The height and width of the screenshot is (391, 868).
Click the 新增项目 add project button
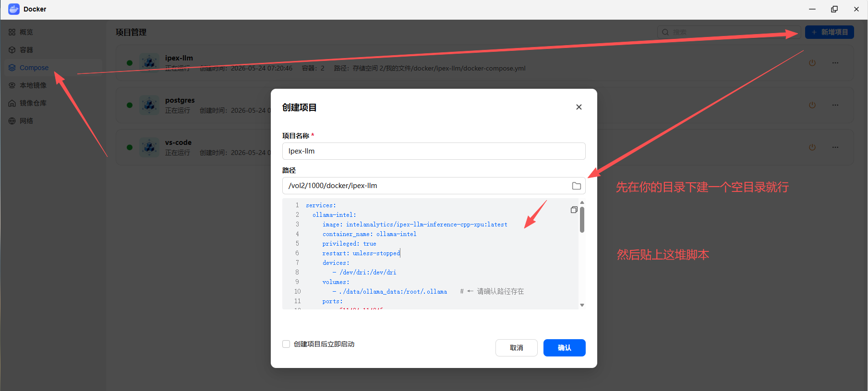829,32
